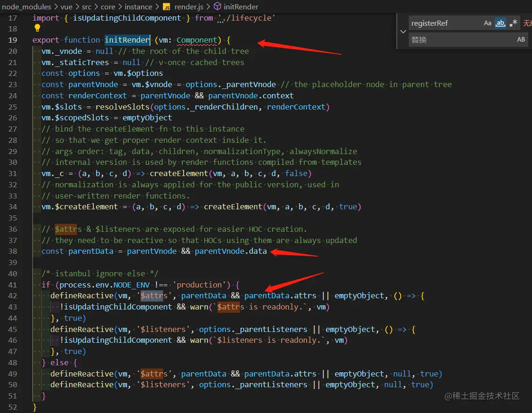Image resolution: width=532 pixels, height=413 pixels.
Task: Click the JS file icon in breadcrumb
Action: pyautogui.click(x=166, y=7)
